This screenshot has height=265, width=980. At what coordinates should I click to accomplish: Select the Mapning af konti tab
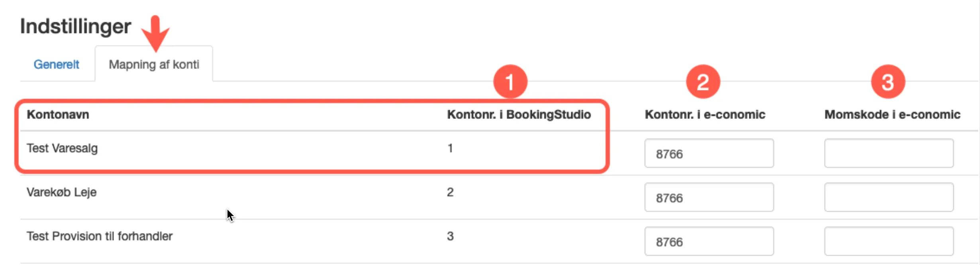point(154,64)
